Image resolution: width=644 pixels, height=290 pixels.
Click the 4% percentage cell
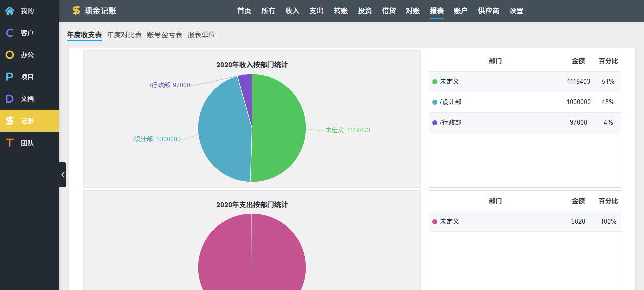point(608,123)
